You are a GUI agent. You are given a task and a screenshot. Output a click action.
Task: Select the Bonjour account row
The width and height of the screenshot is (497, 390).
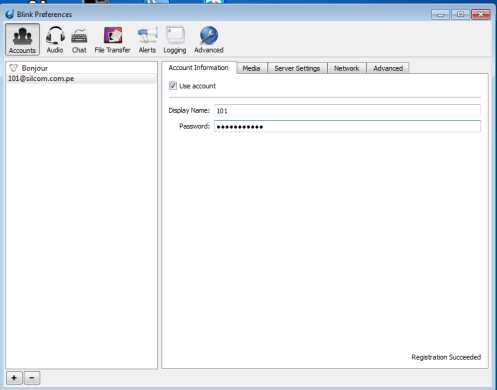pos(81,68)
